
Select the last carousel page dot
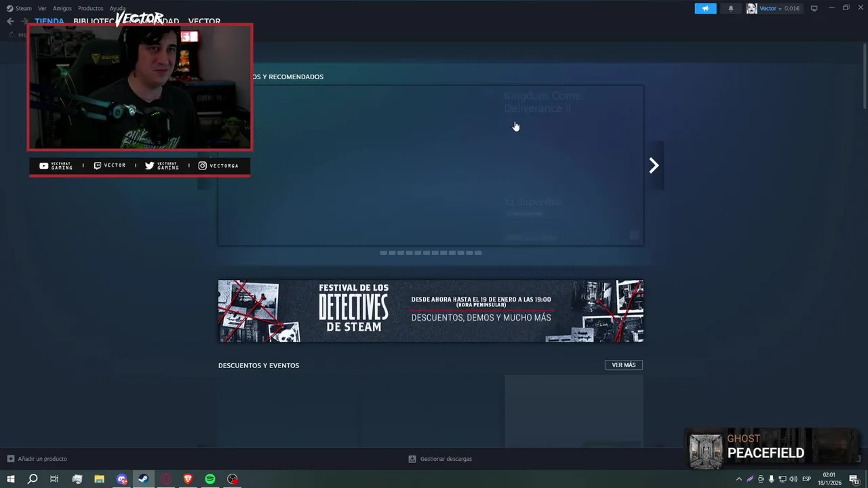478,253
